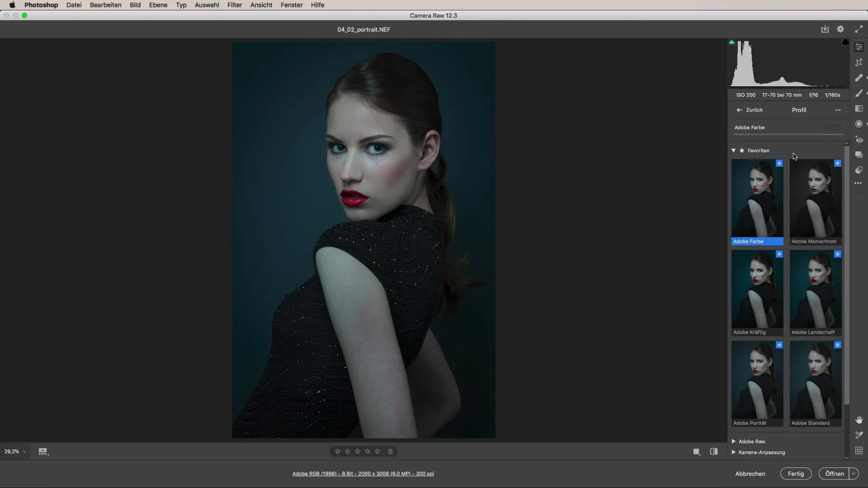Select the Color Sampler eyedropper tool
This screenshot has width=868, height=488.
pyautogui.click(x=859, y=435)
